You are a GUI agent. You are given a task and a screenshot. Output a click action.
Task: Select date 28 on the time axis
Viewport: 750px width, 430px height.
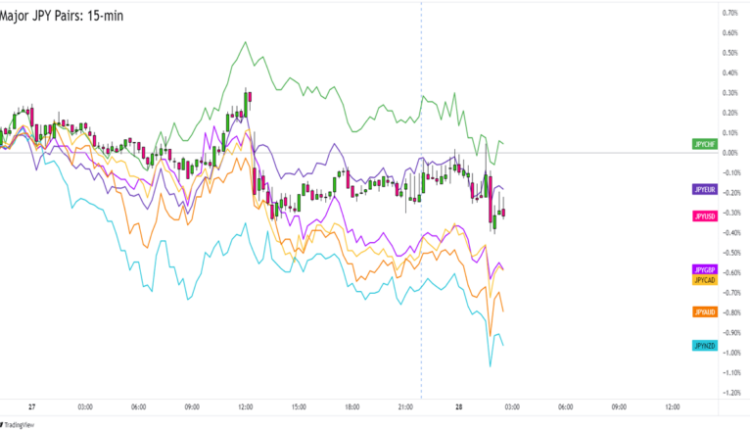tap(459, 407)
